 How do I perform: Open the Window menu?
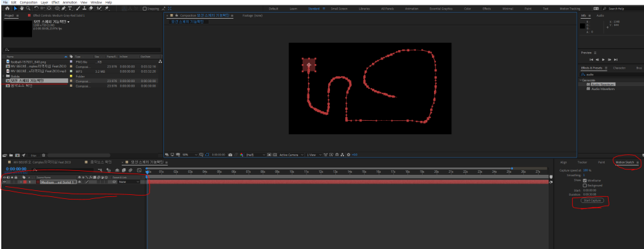pyautogui.click(x=96, y=2)
